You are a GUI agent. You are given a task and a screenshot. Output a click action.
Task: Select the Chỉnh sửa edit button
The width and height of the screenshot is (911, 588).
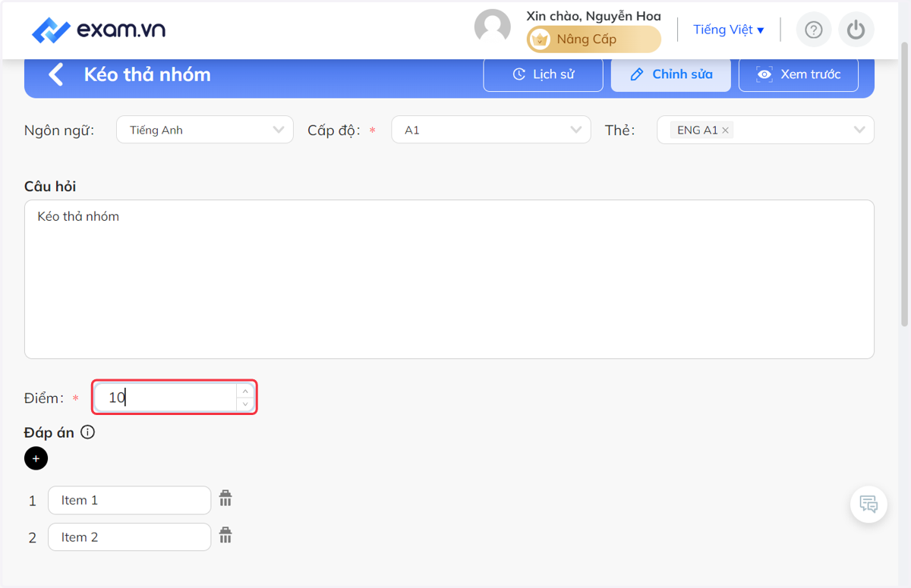(x=671, y=74)
